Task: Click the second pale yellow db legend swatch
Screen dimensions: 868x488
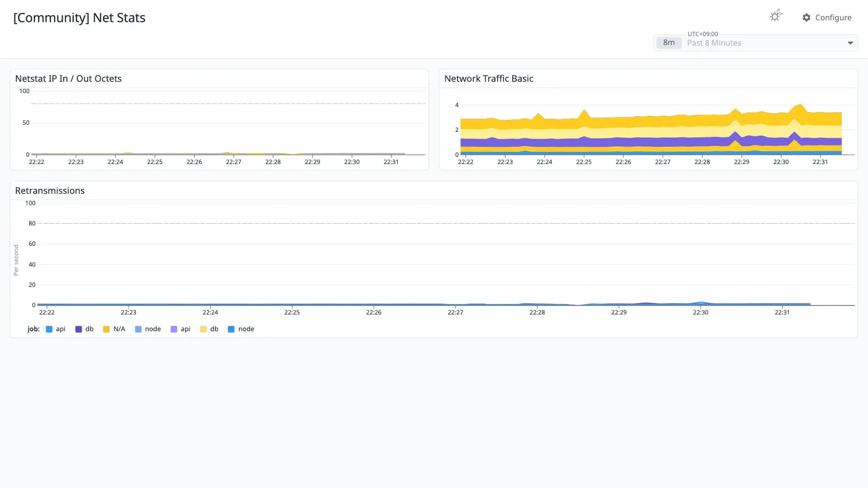Action: tap(203, 329)
